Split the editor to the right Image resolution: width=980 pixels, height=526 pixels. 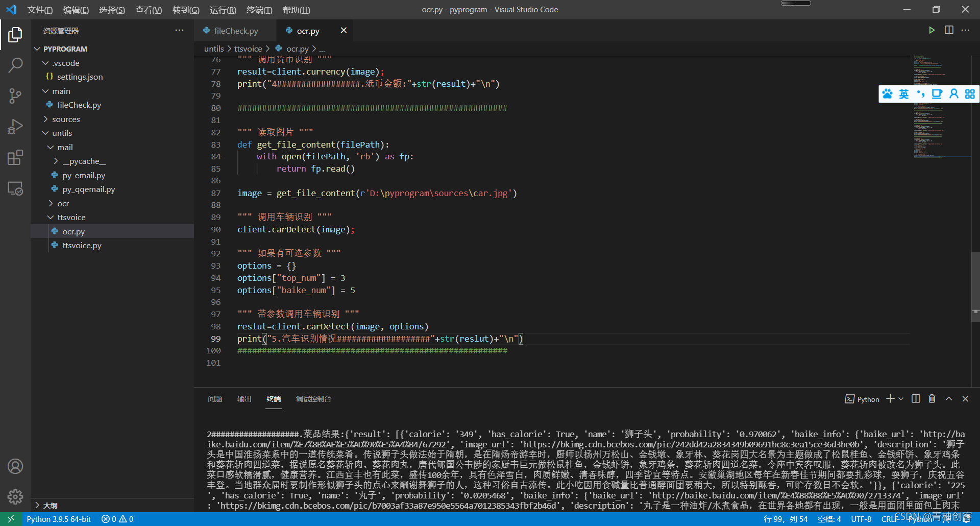point(949,30)
